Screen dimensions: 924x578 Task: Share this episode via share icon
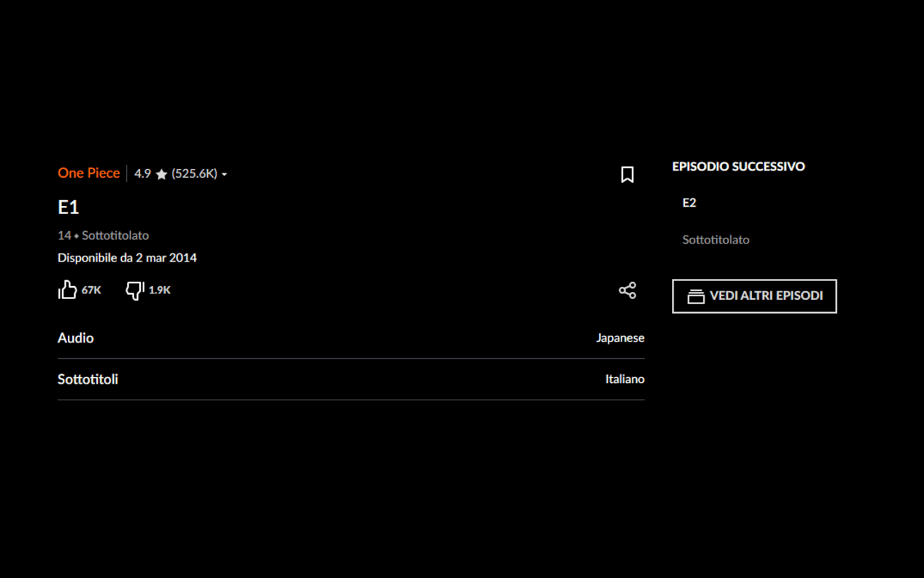(x=627, y=290)
